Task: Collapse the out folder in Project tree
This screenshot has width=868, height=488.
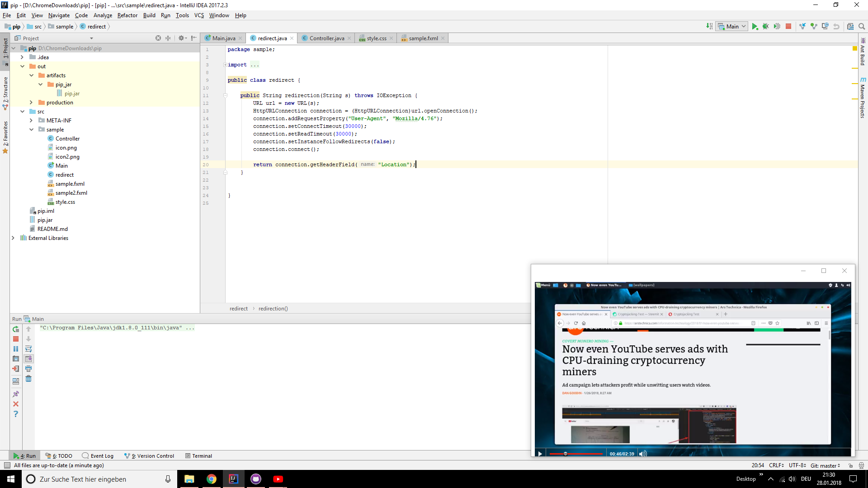Action: point(22,66)
